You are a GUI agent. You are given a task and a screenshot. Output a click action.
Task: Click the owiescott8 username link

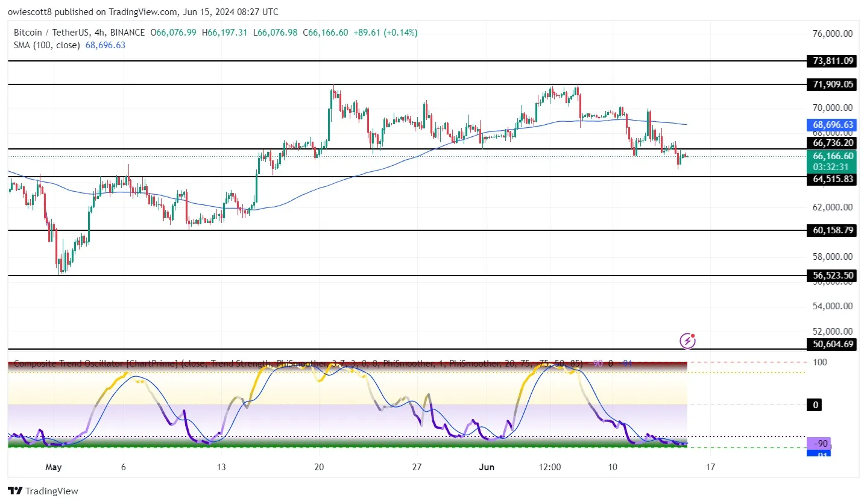30,11
